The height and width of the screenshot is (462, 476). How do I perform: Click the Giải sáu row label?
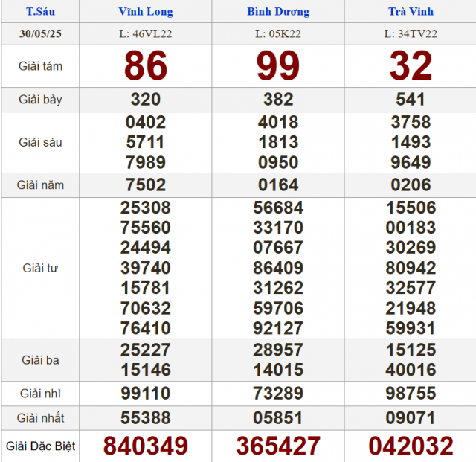[40, 142]
